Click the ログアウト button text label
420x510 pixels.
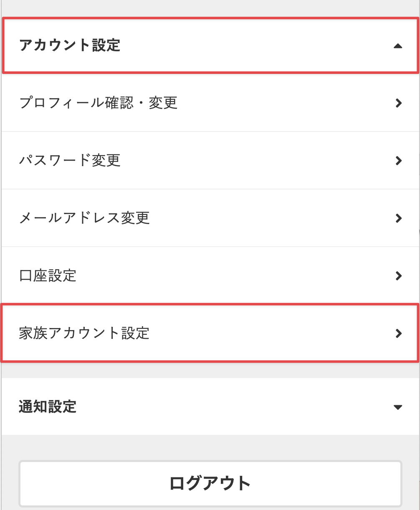click(210, 483)
